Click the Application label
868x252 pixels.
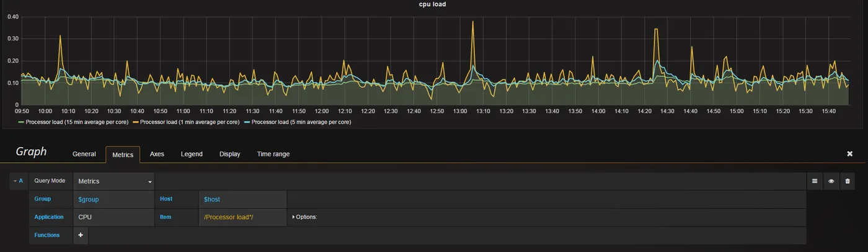click(x=49, y=217)
